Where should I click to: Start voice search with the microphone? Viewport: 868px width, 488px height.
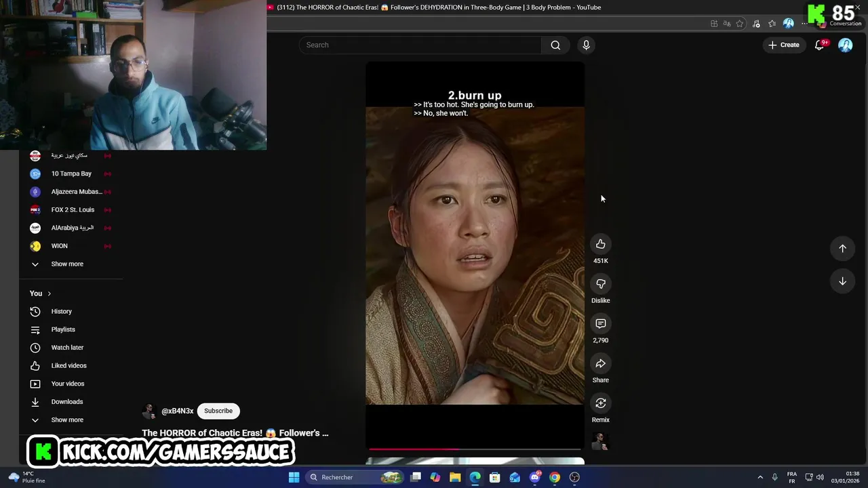(586, 45)
